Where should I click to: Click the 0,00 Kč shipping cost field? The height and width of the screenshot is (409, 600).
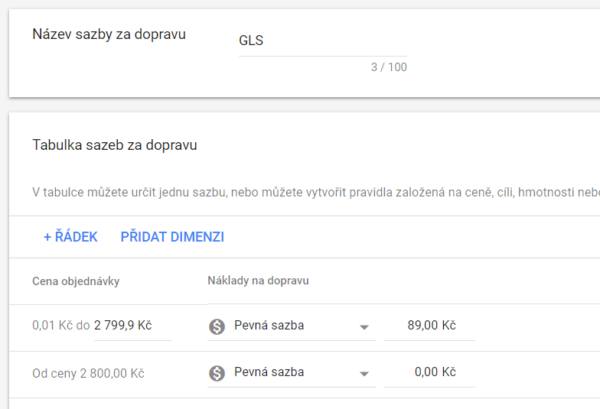tap(431, 373)
